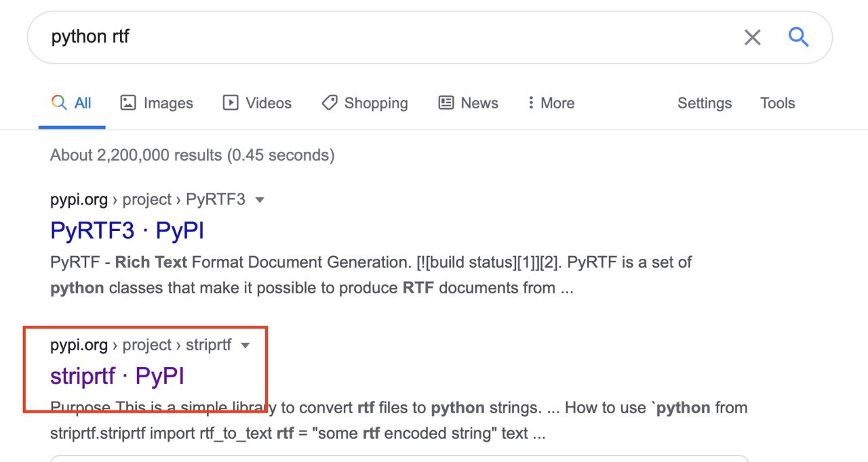Click the play icon beside Videos
868x462 pixels.
pos(231,103)
